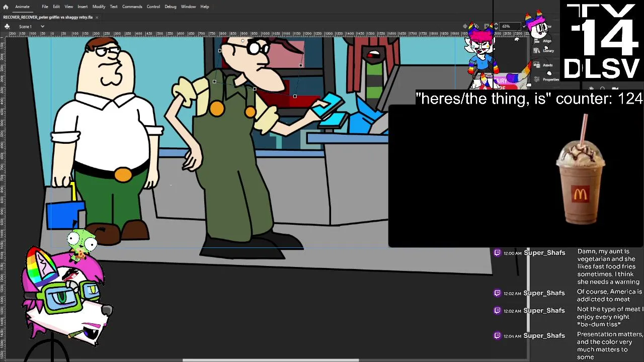Click Super_Shafs chat message about vegetarian aunt
This screenshot has height=362, width=644.
click(x=609, y=266)
